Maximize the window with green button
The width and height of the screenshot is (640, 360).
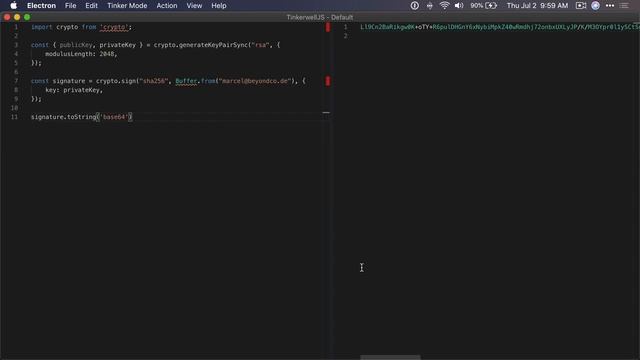27,17
